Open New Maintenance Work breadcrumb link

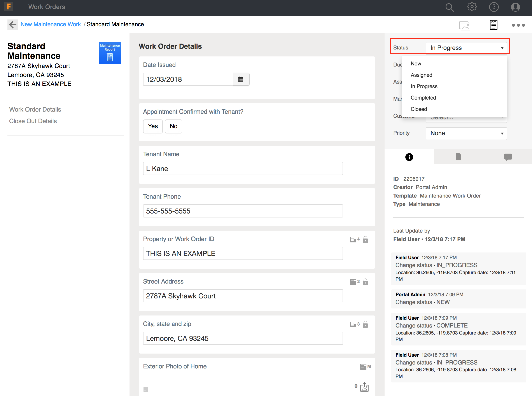[x=51, y=25]
